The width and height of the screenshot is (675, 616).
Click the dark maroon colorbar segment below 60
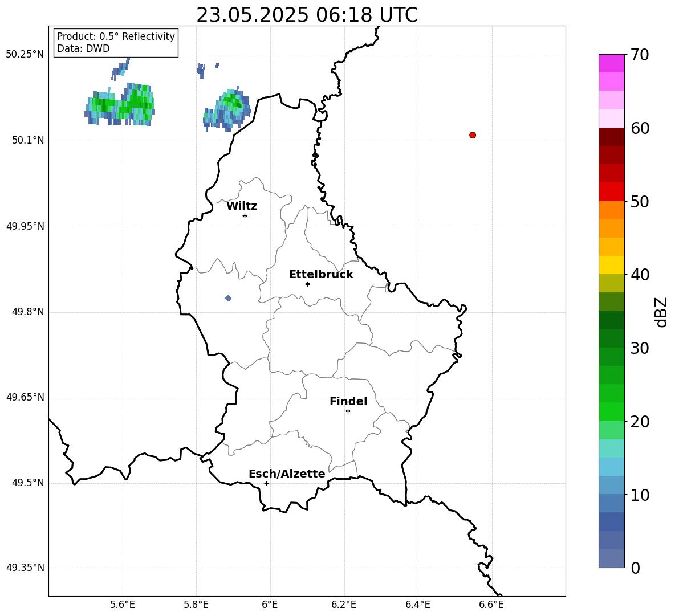[611, 137]
